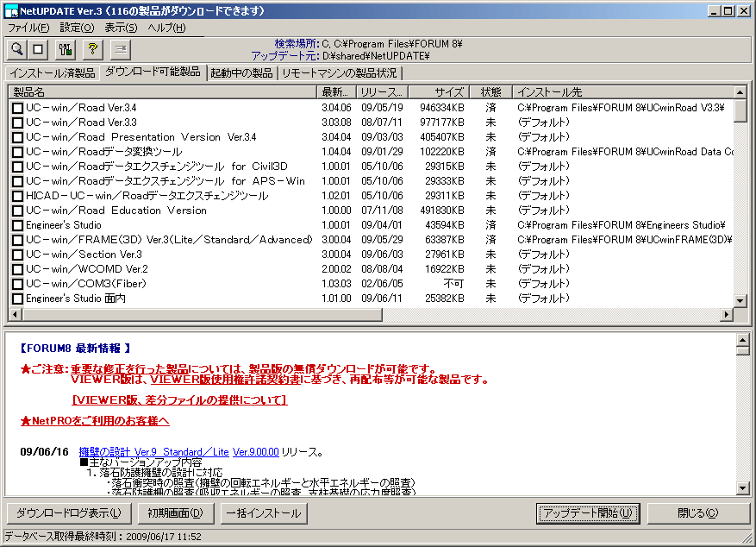
Task: Check the UC-win/Road Education Version checkbox
Action: tap(18, 211)
